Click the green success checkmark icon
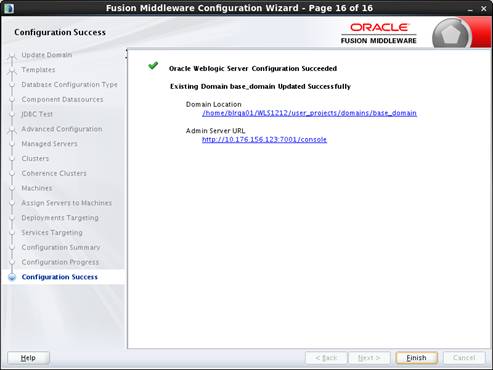The height and width of the screenshot is (370, 493). coord(153,66)
